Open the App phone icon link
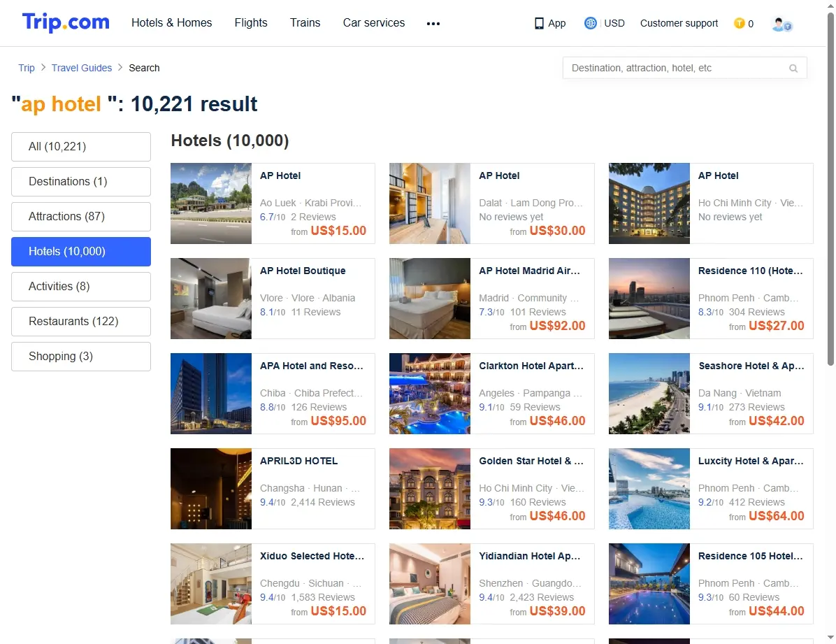Viewport: 836px width, 644px height. coord(549,23)
